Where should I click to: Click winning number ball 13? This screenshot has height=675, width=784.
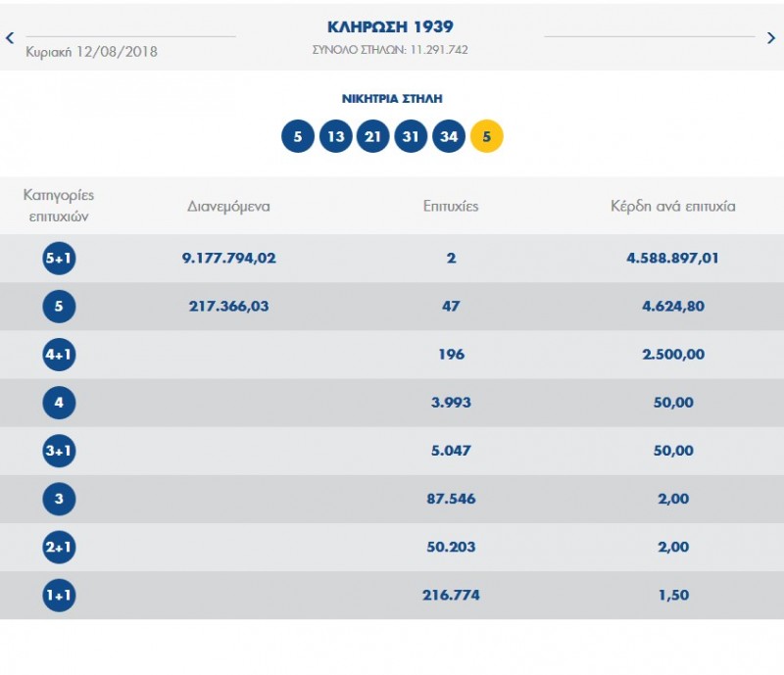[x=335, y=136]
